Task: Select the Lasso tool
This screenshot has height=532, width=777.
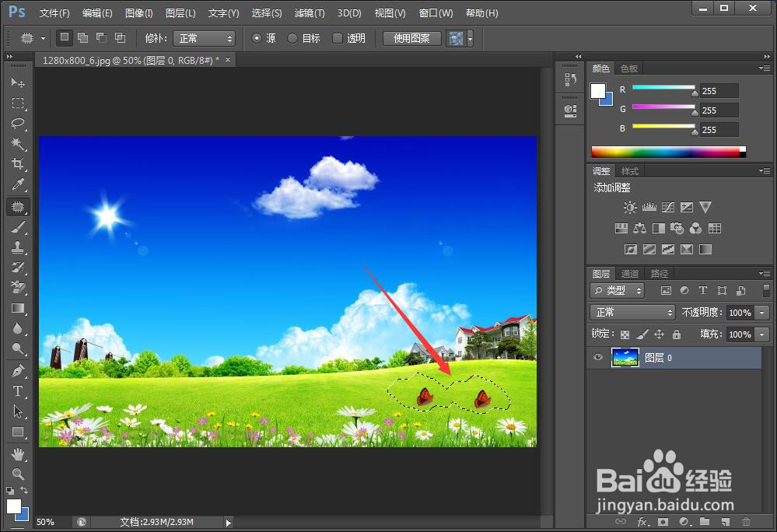Action: [x=18, y=123]
